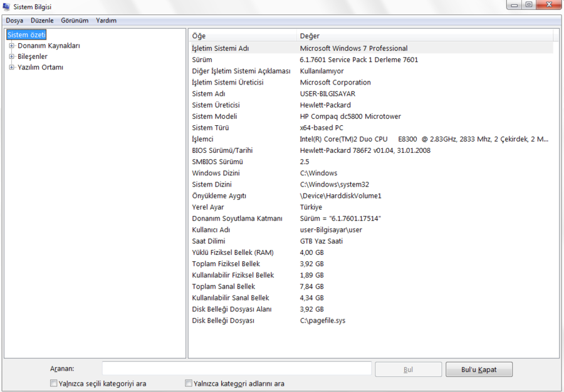Click the GTB Yaz Saati value
The width and height of the screenshot is (564, 392).
(321, 241)
